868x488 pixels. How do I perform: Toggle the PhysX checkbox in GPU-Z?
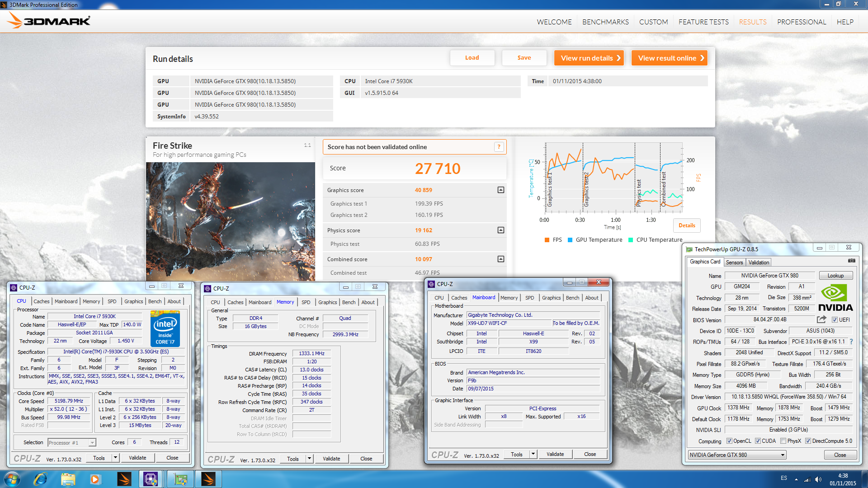(x=783, y=441)
